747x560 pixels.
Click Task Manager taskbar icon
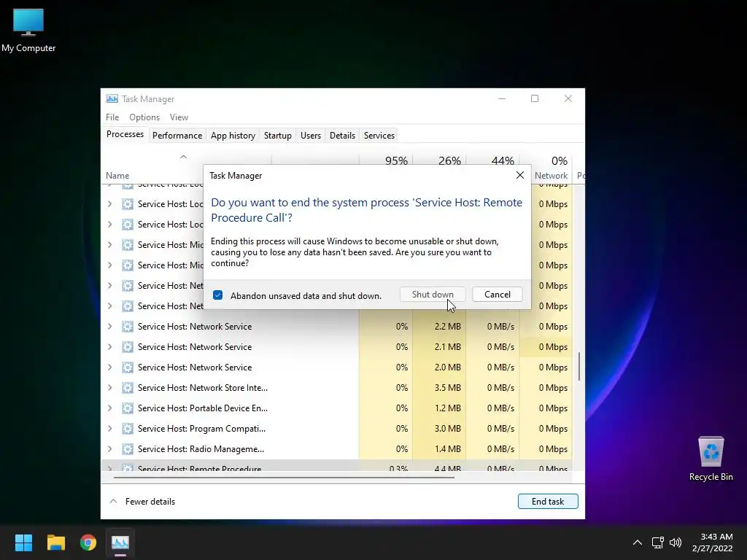tap(120, 542)
